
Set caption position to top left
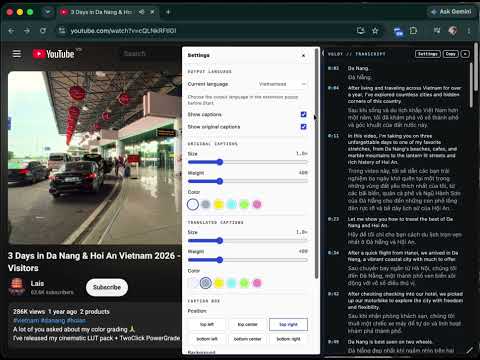coord(207,324)
